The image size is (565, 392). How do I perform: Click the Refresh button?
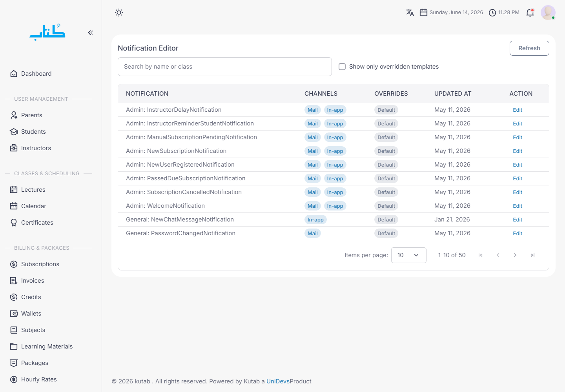pyautogui.click(x=529, y=48)
